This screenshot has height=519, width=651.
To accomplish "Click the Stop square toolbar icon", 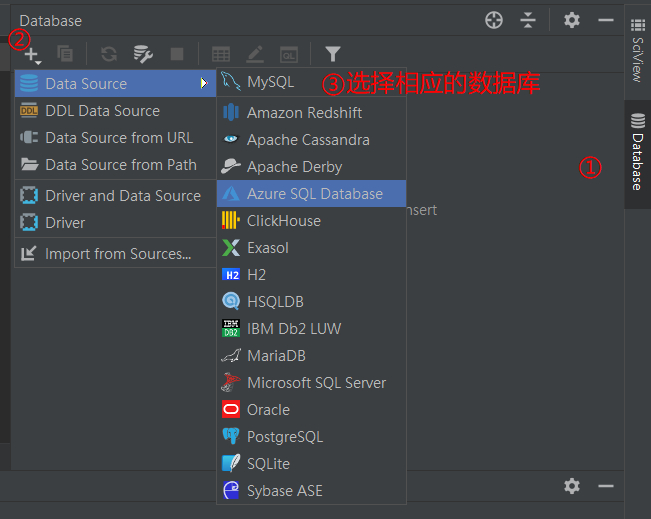I will click(x=177, y=54).
